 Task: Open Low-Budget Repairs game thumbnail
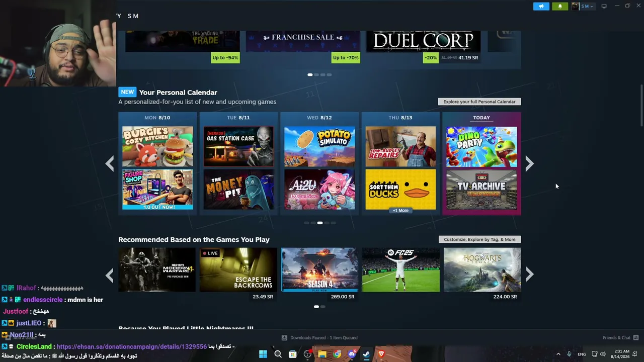click(x=400, y=146)
